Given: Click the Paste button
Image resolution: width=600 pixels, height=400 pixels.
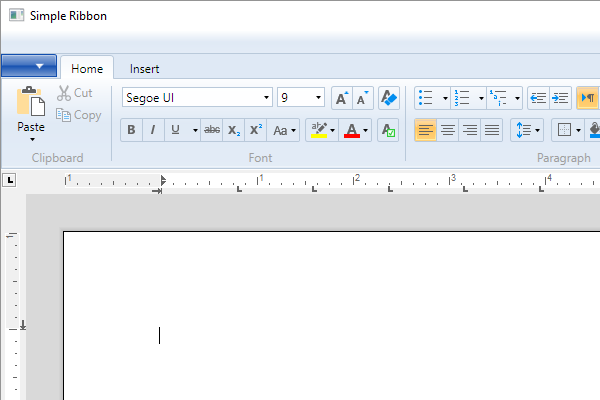Looking at the screenshot, I should pos(31,108).
